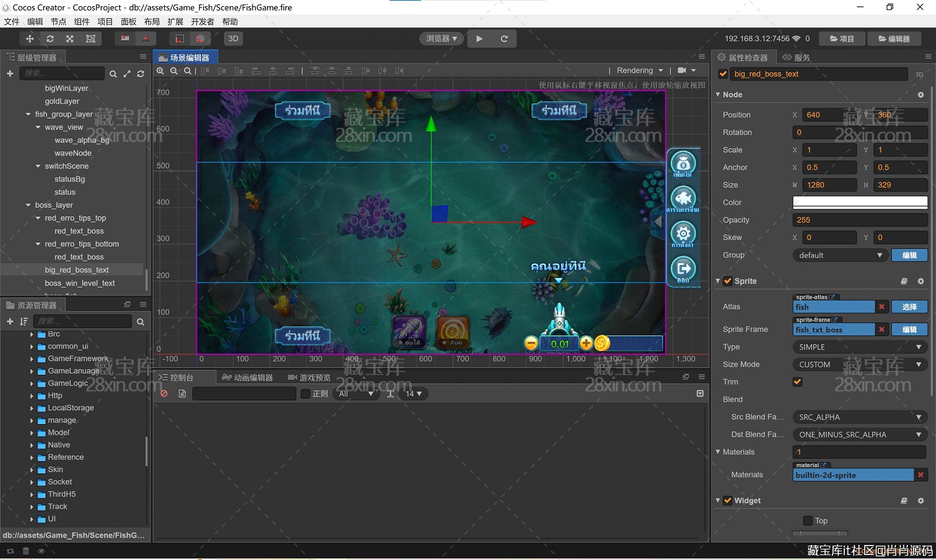
Task: Toggle the node 3D mode button in inspector
Action: 919,74
